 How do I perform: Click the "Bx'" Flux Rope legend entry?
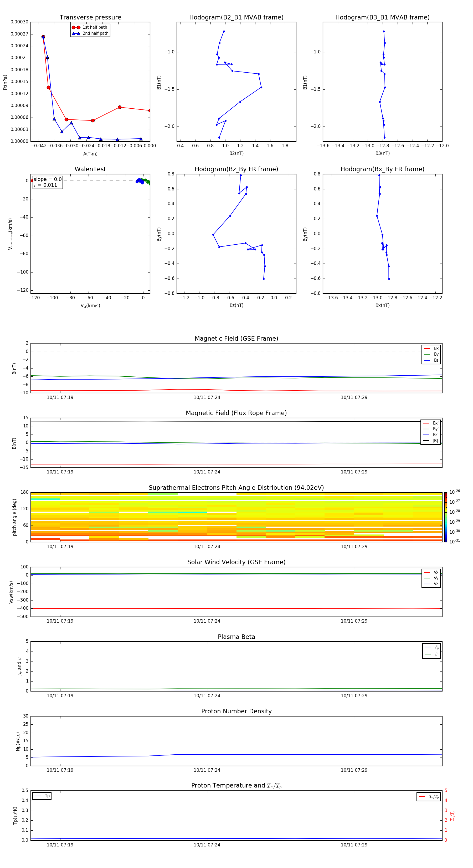pos(431,423)
